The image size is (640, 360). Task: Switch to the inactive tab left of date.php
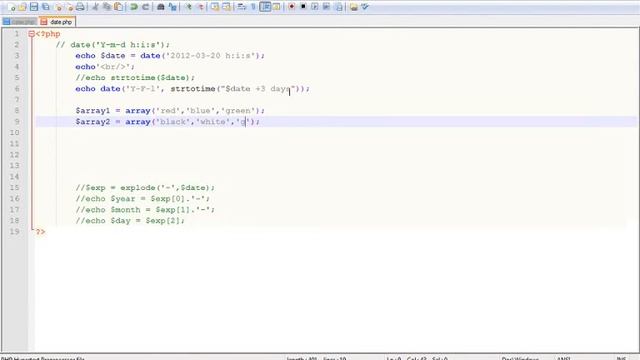pos(19,22)
